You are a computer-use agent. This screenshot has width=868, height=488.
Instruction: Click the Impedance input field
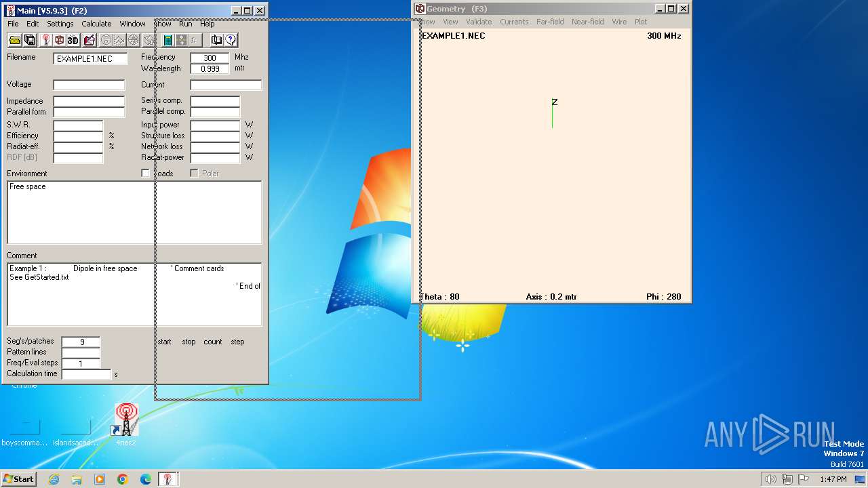coord(89,101)
